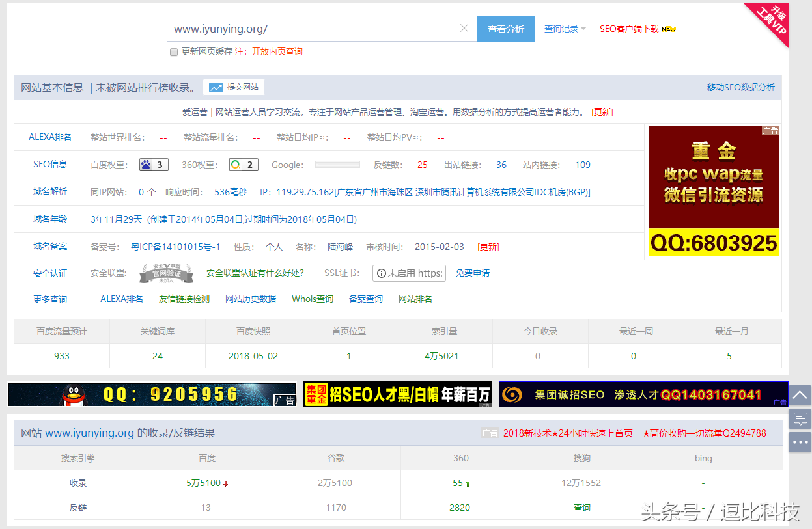Click the Baidu indexed count 5万5100
812x529 pixels.
tap(204, 483)
